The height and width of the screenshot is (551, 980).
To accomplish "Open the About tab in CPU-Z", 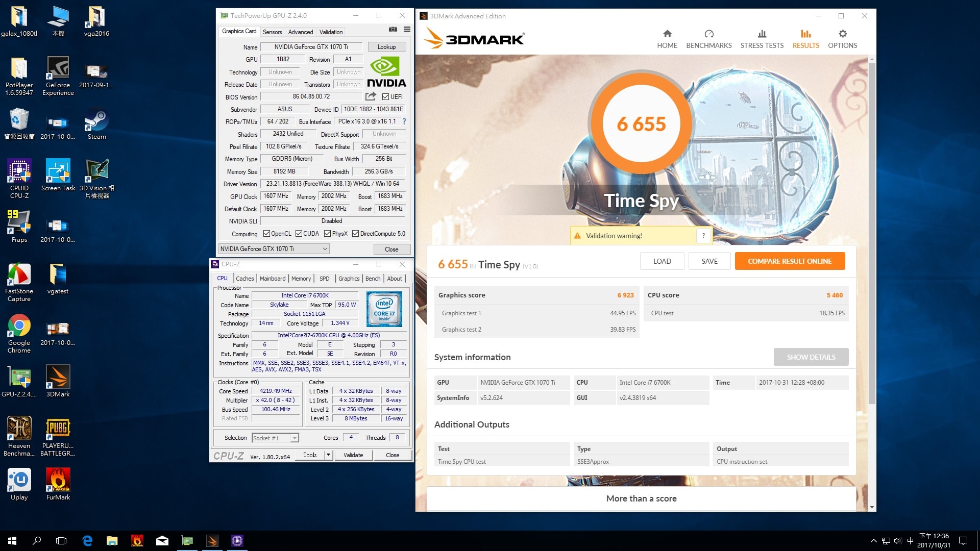I will [395, 279].
